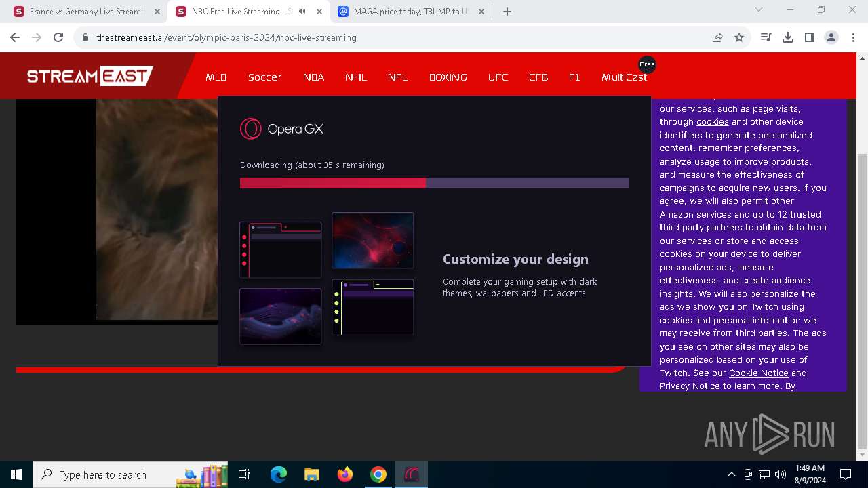Viewport: 868px width, 488px height.
Task: Open the NHL menu item
Action: (x=356, y=77)
